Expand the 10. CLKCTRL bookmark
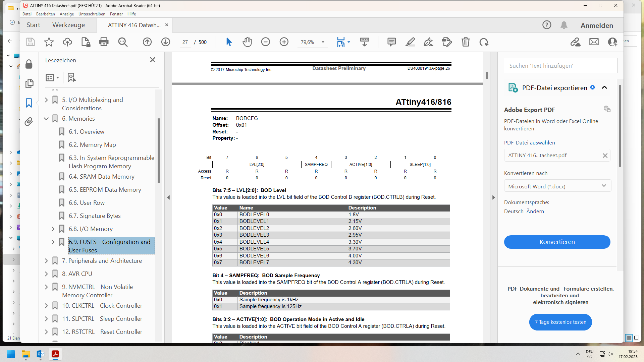The width and height of the screenshot is (644, 362). pyautogui.click(x=46, y=305)
